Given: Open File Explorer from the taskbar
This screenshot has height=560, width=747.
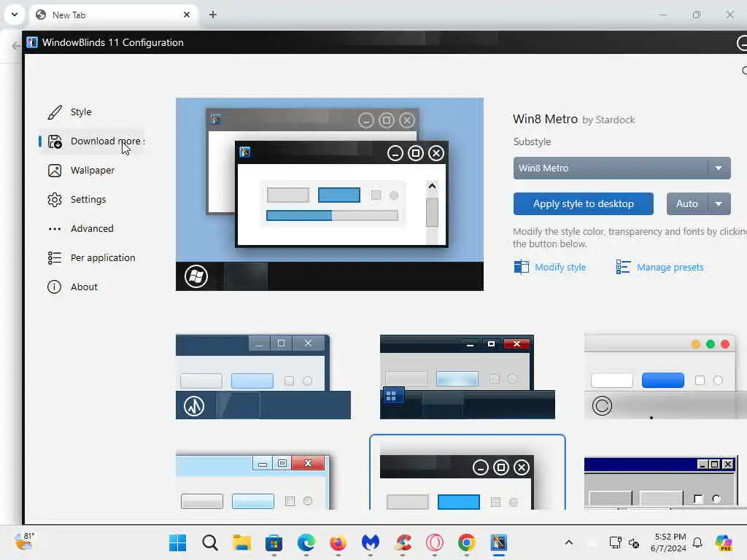Looking at the screenshot, I should click(x=241, y=542).
